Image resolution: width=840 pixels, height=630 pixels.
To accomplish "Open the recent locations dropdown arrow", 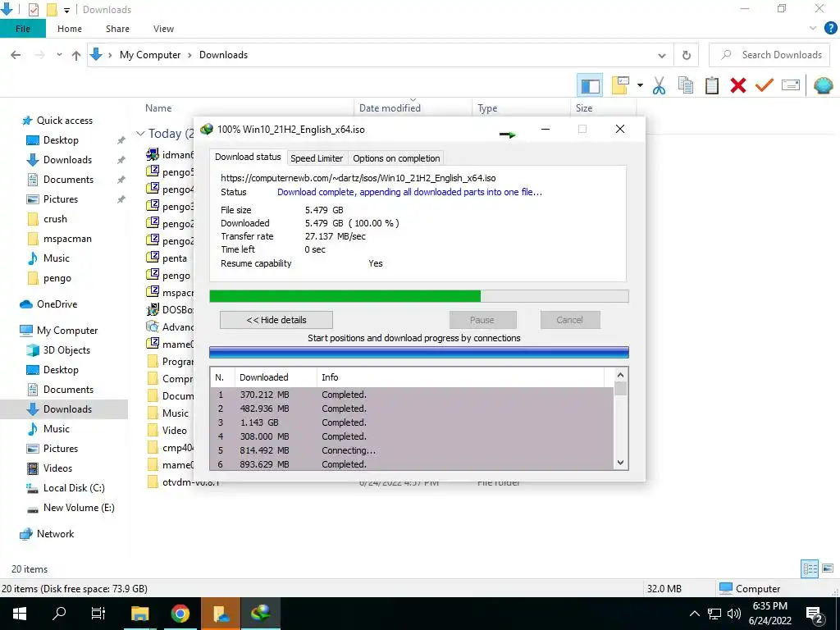I will 59,55.
